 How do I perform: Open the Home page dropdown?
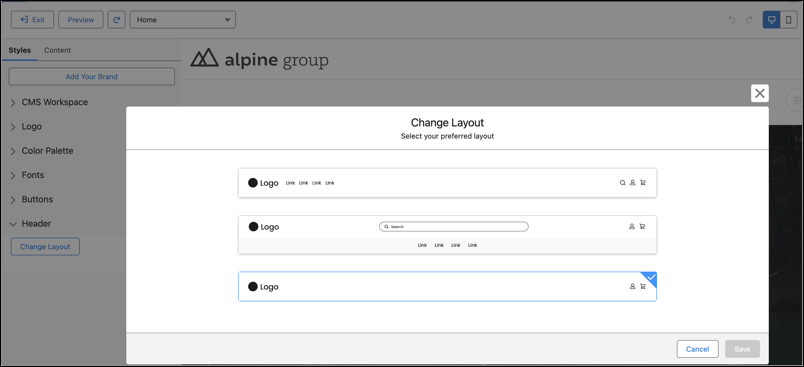(x=183, y=20)
